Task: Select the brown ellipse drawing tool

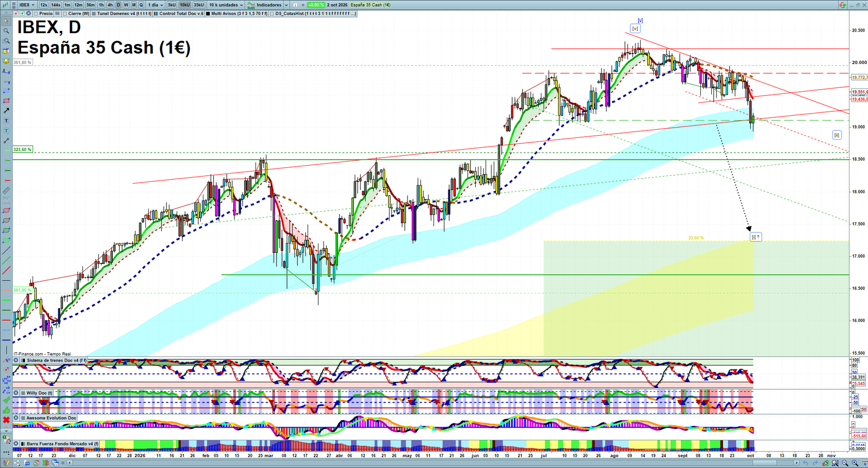Action: click(6, 220)
